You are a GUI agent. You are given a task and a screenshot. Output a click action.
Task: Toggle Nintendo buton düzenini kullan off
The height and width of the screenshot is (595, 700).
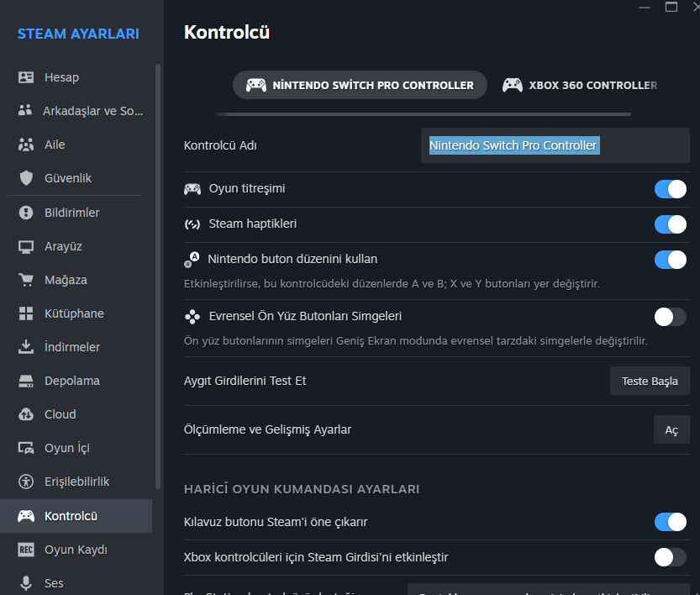point(671,260)
